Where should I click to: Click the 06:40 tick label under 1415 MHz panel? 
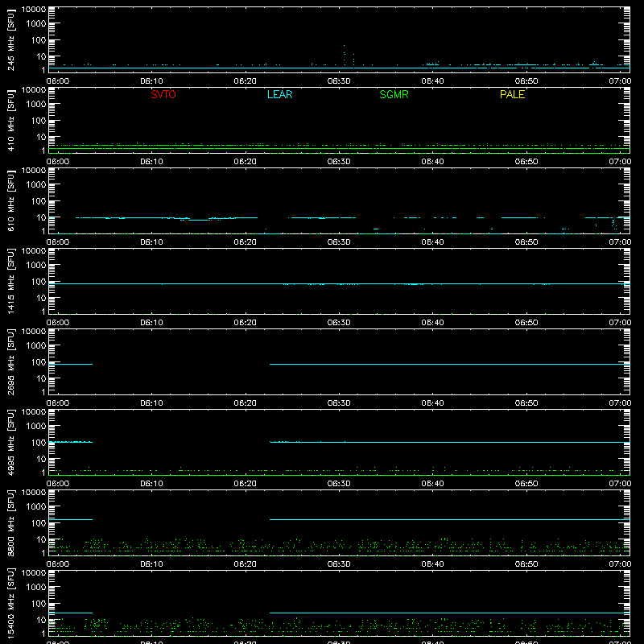click(432, 323)
